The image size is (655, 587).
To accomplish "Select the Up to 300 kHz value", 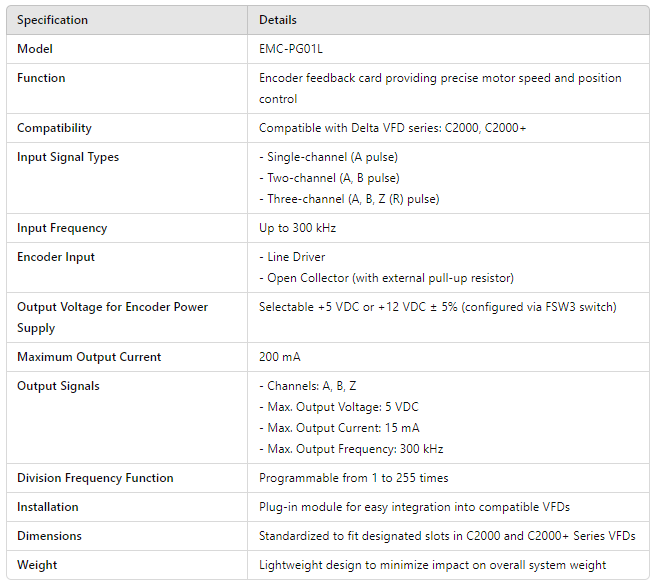I will (297, 228).
